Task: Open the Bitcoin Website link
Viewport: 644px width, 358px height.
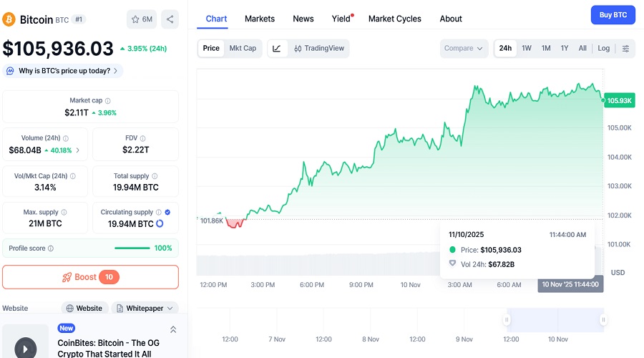Action: click(x=84, y=309)
